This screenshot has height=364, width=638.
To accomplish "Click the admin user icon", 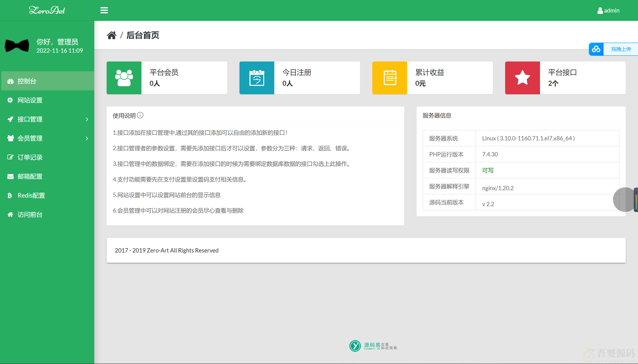I will point(600,10).
